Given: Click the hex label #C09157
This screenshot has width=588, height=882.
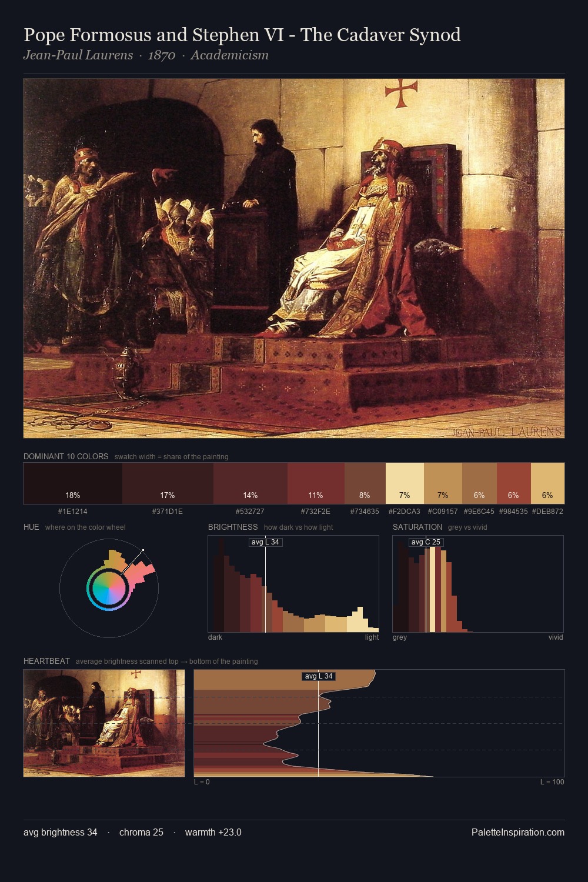Looking at the screenshot, I should (443, 512).
